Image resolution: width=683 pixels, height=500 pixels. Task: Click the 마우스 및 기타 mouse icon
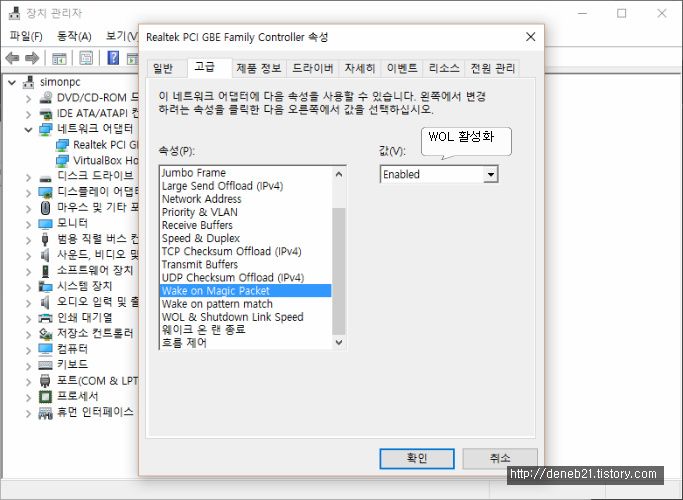(45, 208)
